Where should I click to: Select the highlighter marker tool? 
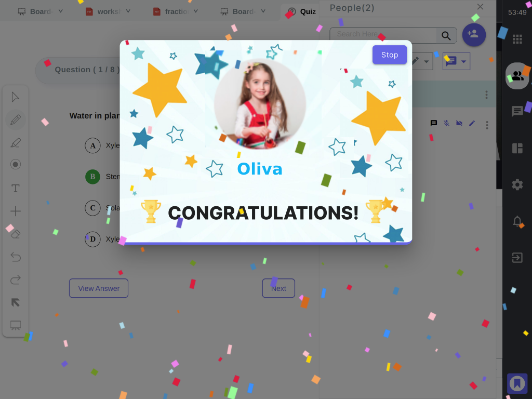15,143
